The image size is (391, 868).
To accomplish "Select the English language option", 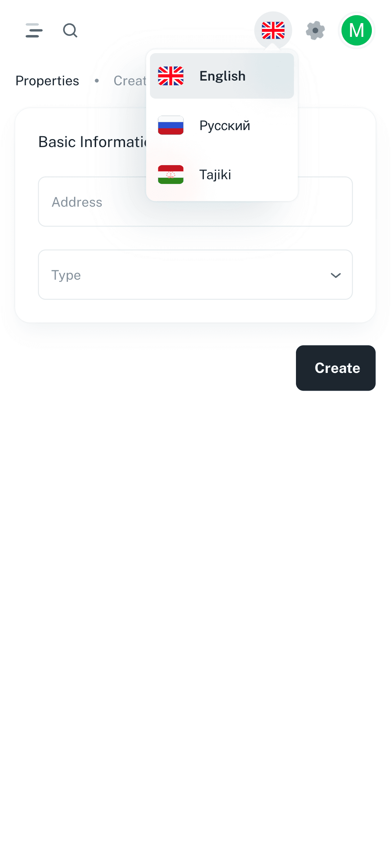I will click(x=223, y=76).
